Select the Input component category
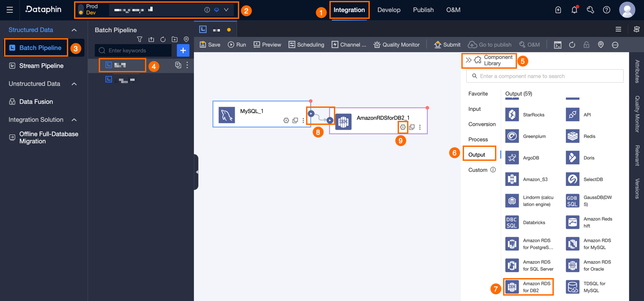Viewport: 644px width, 301px height. tap(474, 109)
